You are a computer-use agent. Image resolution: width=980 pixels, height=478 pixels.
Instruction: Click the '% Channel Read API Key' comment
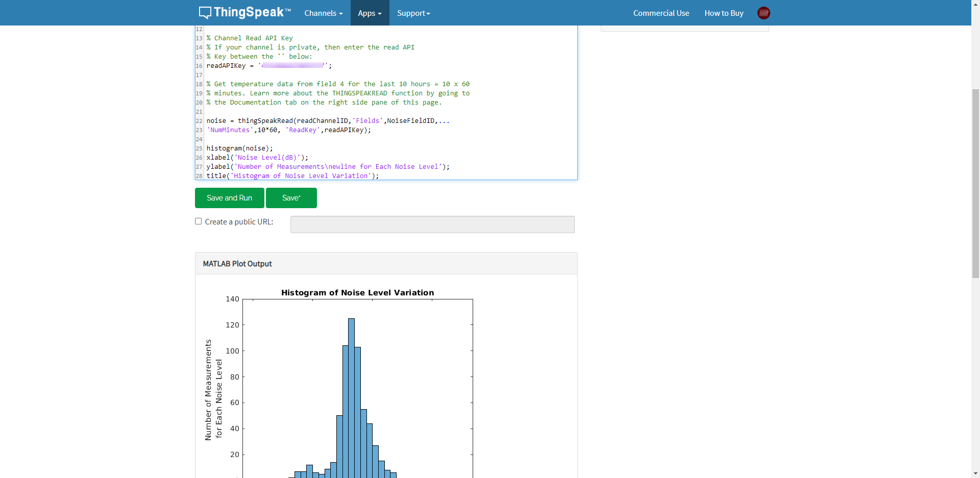(250, 38)
